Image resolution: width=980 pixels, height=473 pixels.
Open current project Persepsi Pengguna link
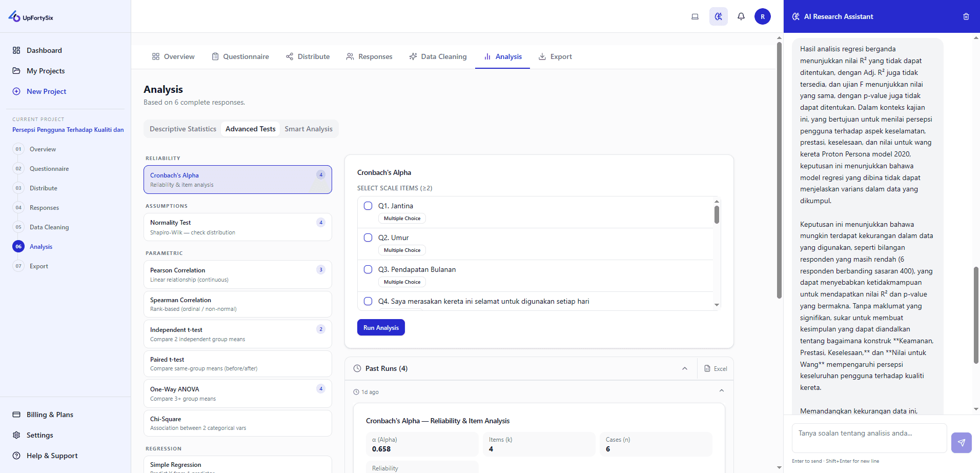click(x=68, y=130)
